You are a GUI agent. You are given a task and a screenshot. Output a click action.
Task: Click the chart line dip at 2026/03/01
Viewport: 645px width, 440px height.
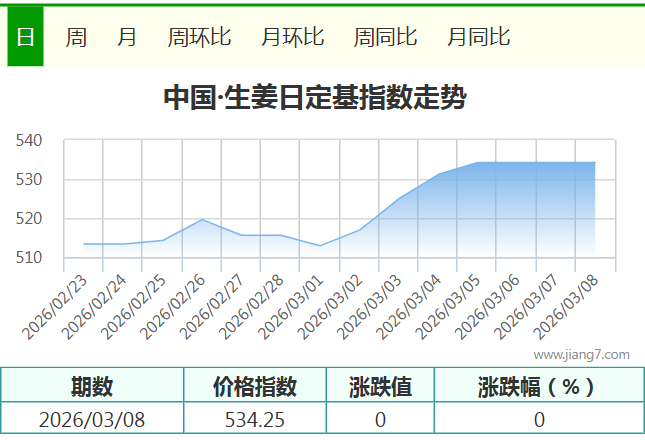(x=320, y=245)
